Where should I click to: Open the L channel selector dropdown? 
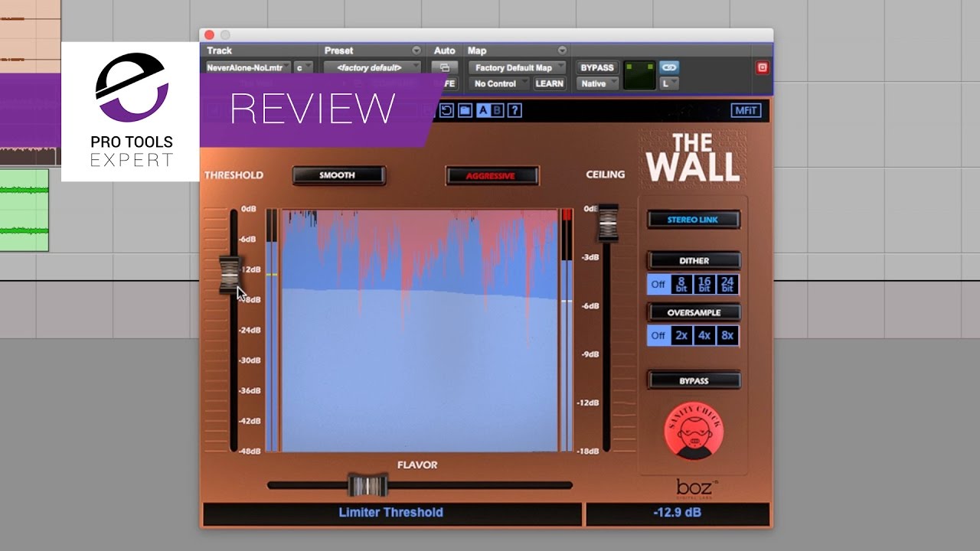pyautogui.click(x=669, y=83)
